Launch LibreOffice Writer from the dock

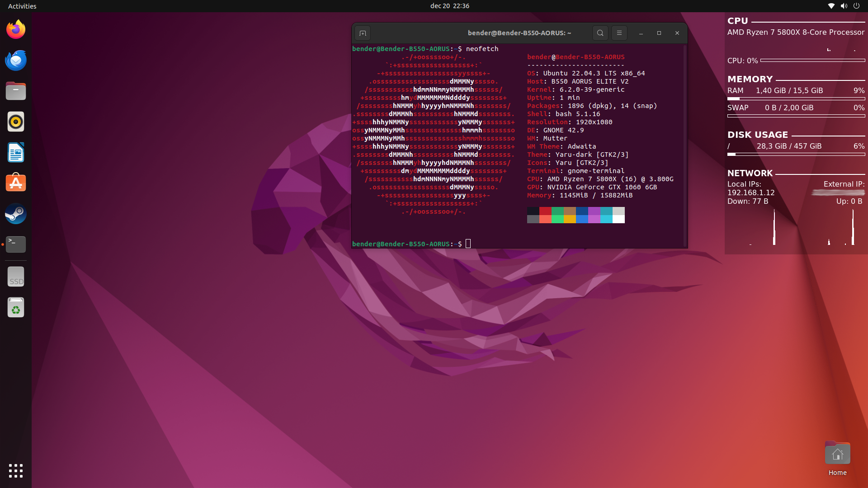click(16, 152)
